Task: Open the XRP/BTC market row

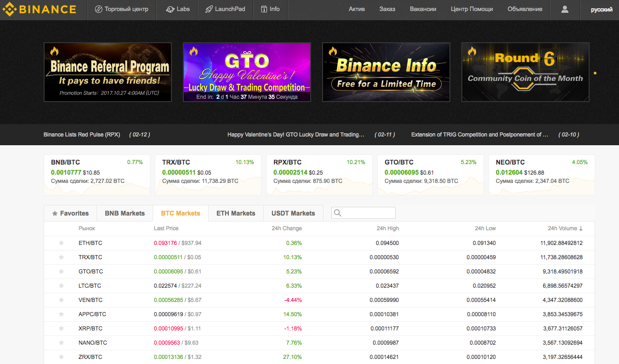Action: (x=319, y=329)
